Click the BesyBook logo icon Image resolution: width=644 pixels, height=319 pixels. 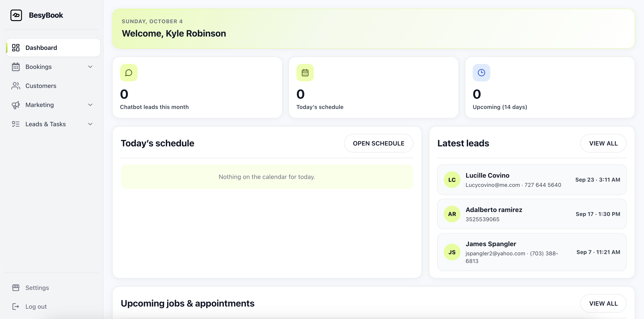click(16, 15)
